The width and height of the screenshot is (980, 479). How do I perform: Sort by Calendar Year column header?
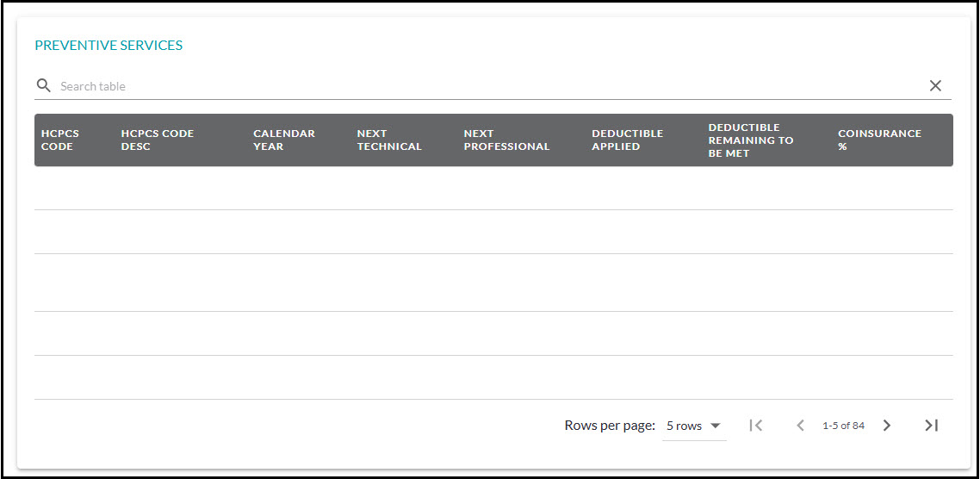[284, 140]
